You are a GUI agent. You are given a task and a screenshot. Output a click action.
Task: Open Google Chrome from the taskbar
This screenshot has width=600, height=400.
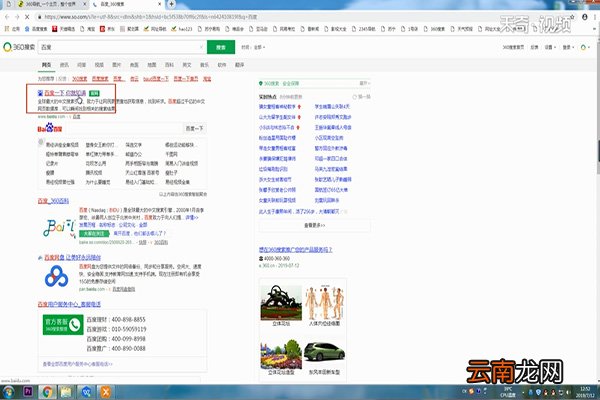tap(47, 392)
